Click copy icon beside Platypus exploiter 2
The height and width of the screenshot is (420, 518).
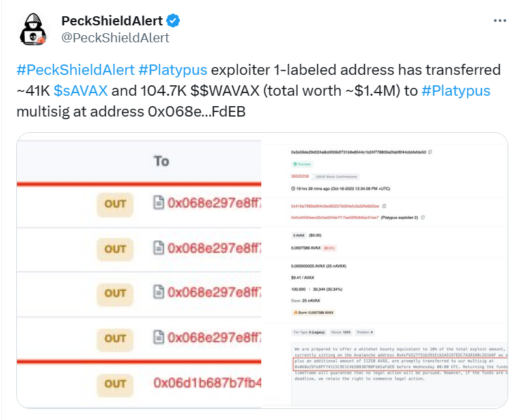[424, 217]
